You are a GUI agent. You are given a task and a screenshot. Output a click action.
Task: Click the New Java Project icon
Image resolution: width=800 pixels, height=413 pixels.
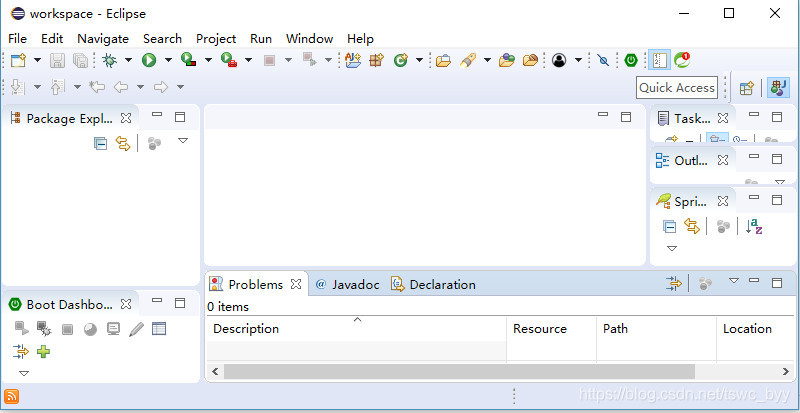pos(353,60)
